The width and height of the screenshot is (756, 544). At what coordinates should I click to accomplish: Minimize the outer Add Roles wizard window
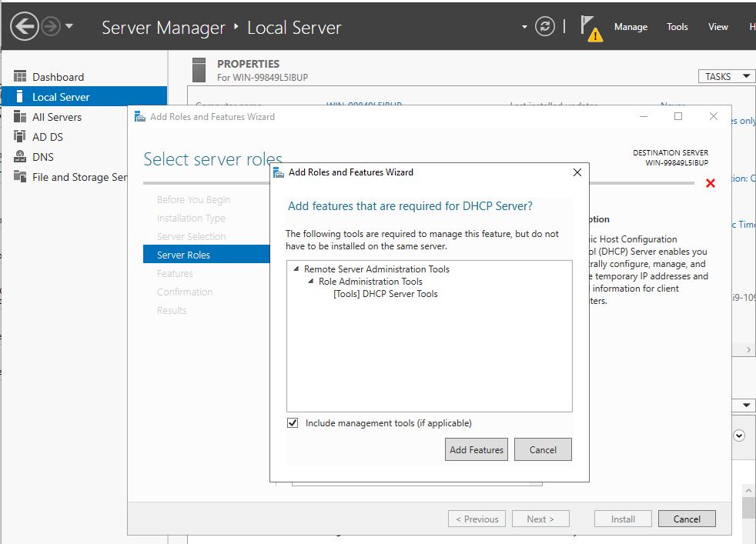pyautogui.click(x=643, y=116)
